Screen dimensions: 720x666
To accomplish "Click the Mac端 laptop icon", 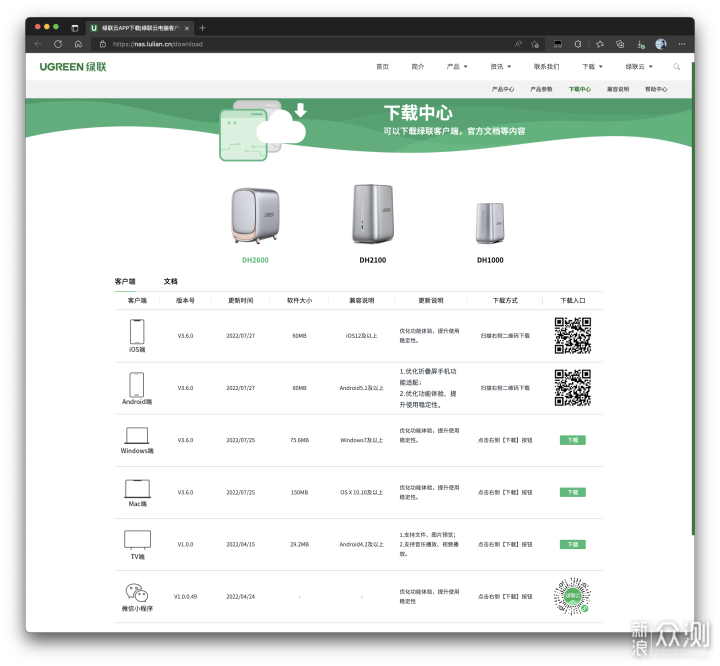I will tap(137, 489).
